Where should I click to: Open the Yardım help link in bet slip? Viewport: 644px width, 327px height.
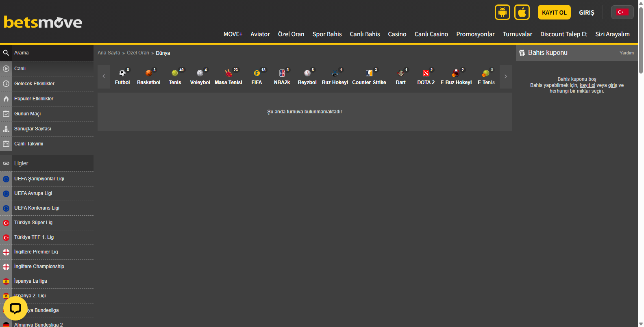627,53
